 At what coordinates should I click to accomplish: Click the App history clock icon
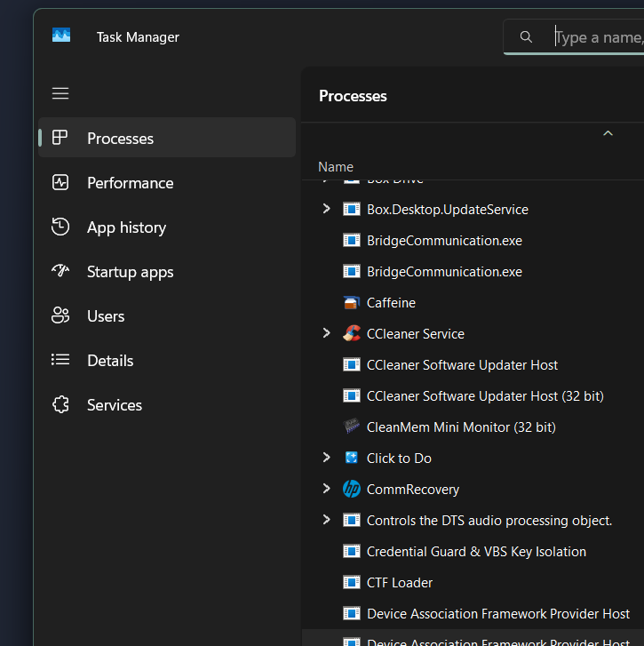click(x=60, y=227)
